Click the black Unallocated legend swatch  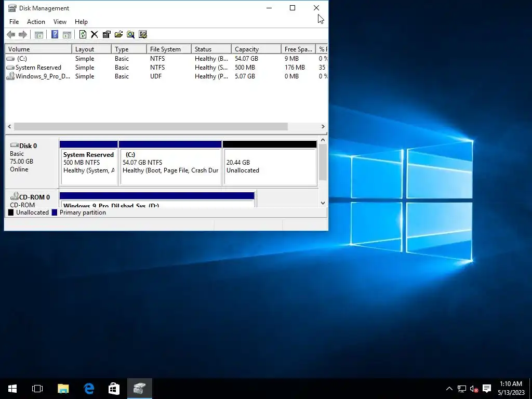(11, 212)
